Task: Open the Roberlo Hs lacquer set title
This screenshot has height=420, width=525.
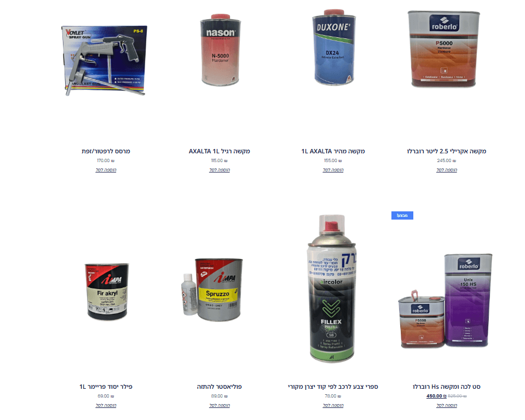Action: click(x=446, y=387)
